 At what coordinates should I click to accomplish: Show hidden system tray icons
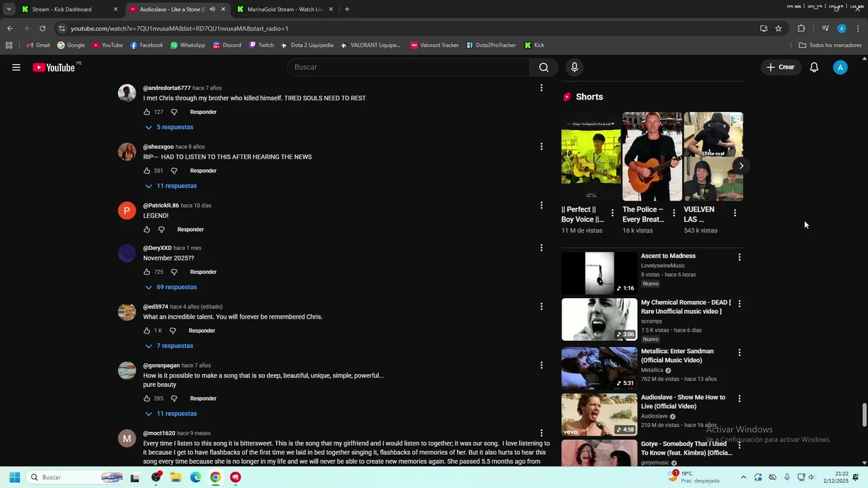tap(743, 477)
